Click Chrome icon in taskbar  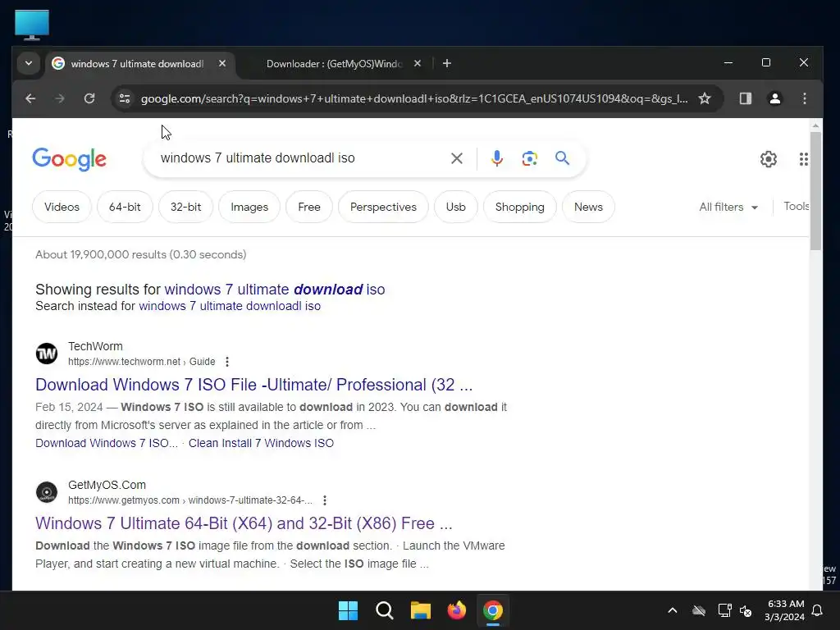click(x=493, y=610)
